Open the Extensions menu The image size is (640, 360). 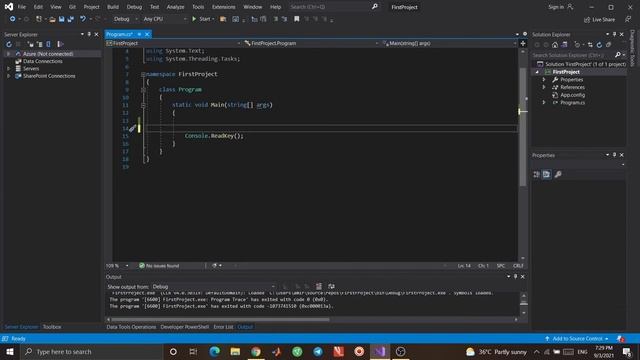point(223,7)
